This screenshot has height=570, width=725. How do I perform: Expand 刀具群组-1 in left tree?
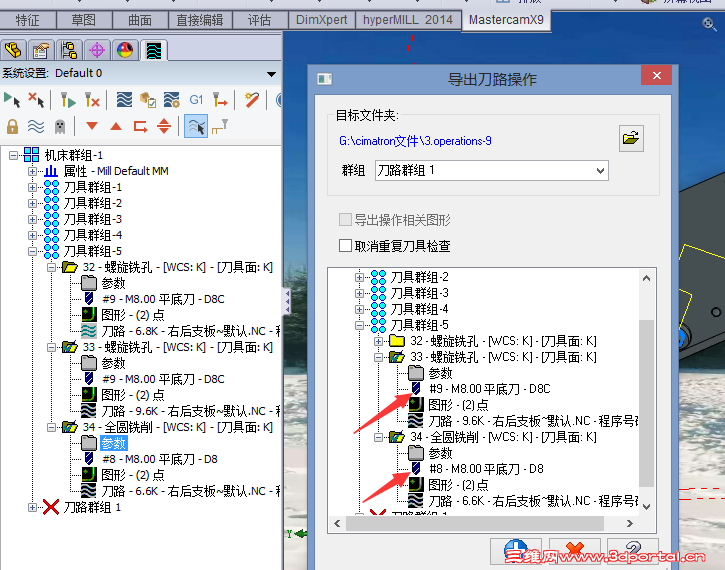[32, 187]
